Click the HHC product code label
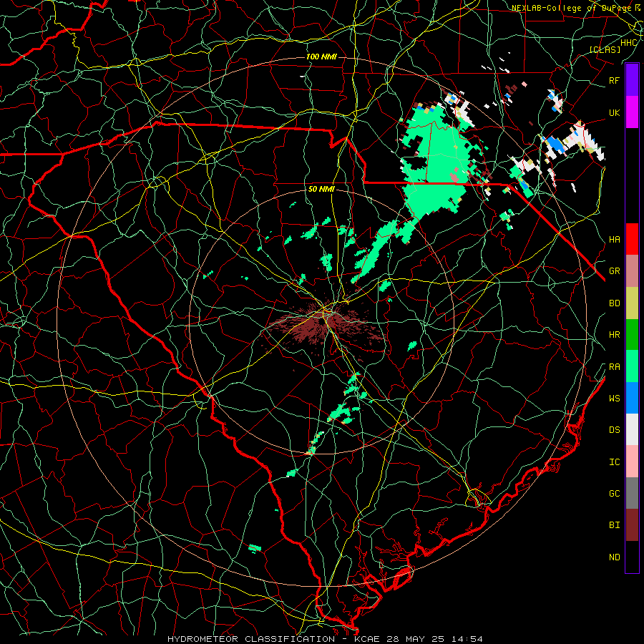The width and height of the screenshot is (644, 644). coord(629,43)
